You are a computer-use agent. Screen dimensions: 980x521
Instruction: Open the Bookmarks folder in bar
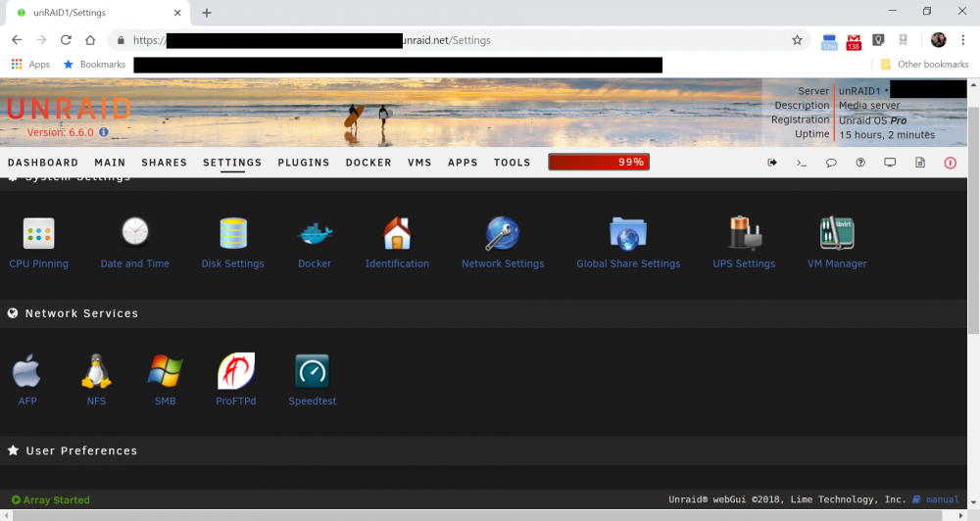94,65
